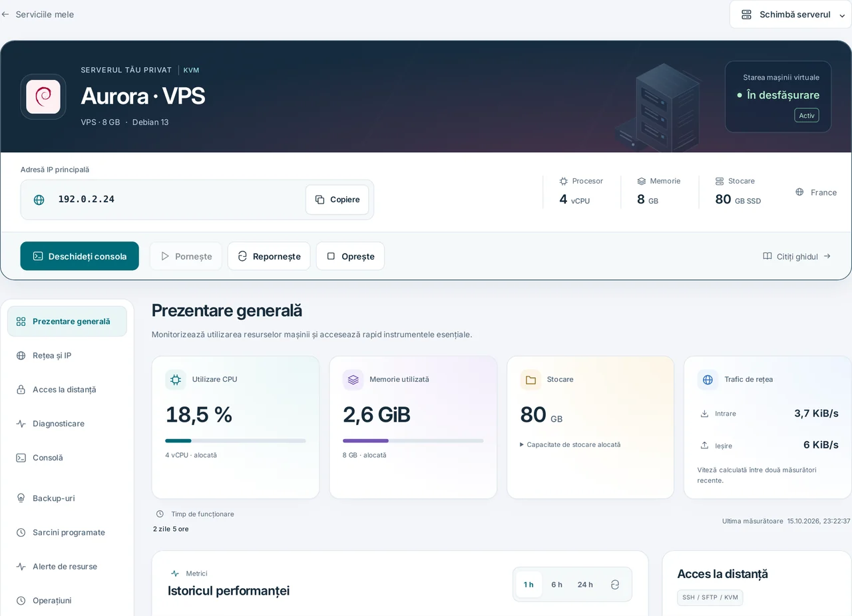This screenshot has height=616, width=852.
Task: Click the upload arrow icon next to Ieșire
Action: pos(704,445)
